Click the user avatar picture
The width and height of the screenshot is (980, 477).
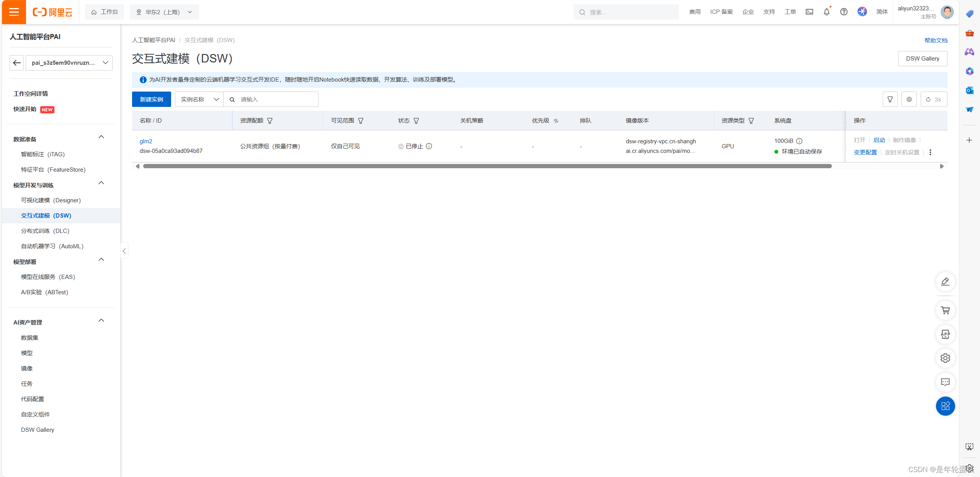947,12
